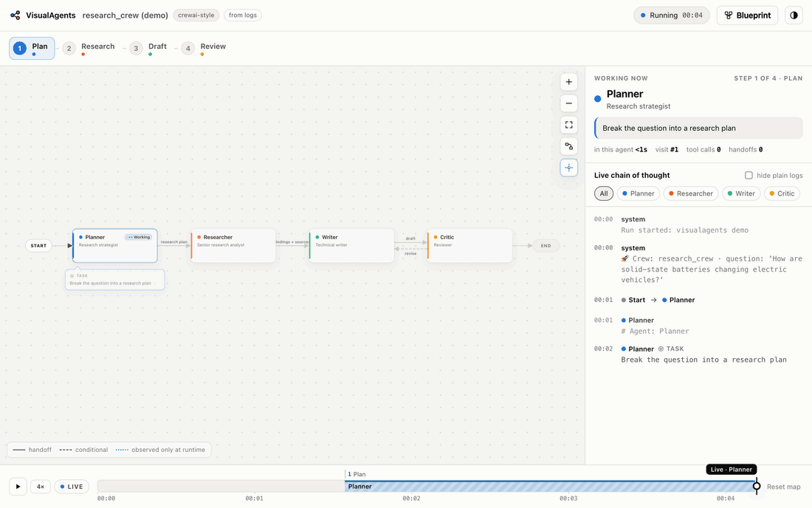The image size is (812, 508).
Task: Click the END node
Action: [x=546, y=245]
